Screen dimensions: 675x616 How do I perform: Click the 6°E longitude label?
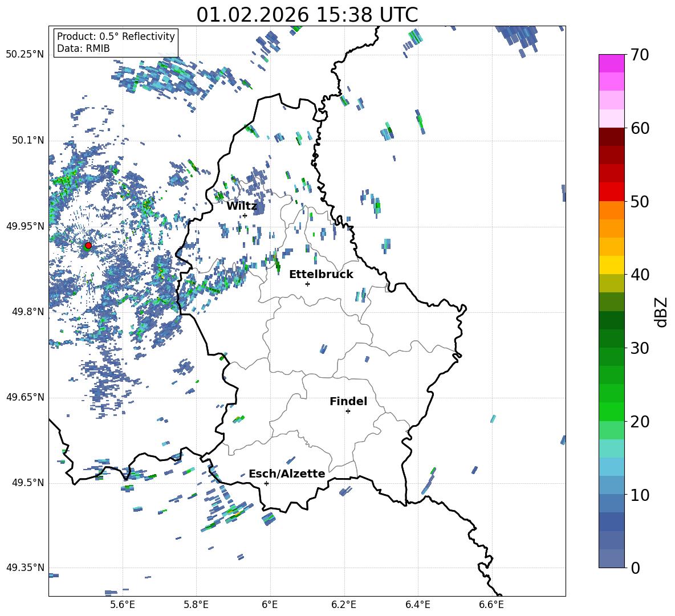[270, 605]
